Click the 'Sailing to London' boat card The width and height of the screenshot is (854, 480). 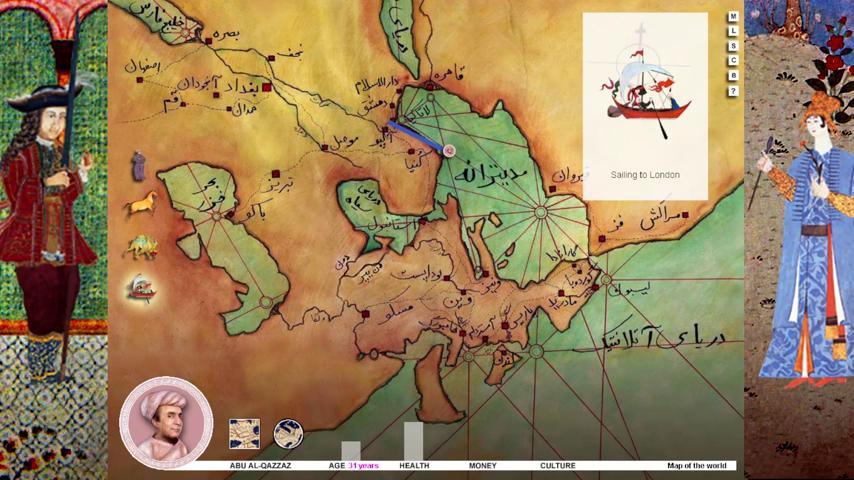pyautogui.click(x=645, y=106)
